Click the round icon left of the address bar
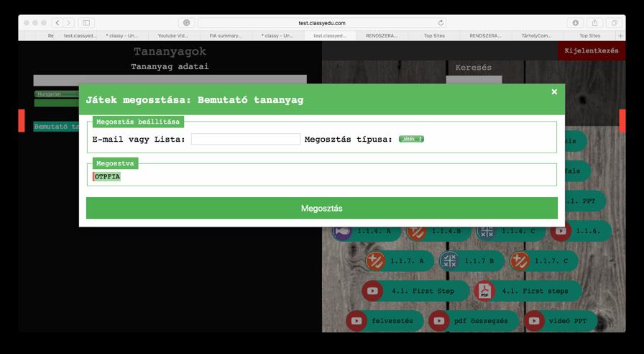644x354 pixels. (186, 23)
